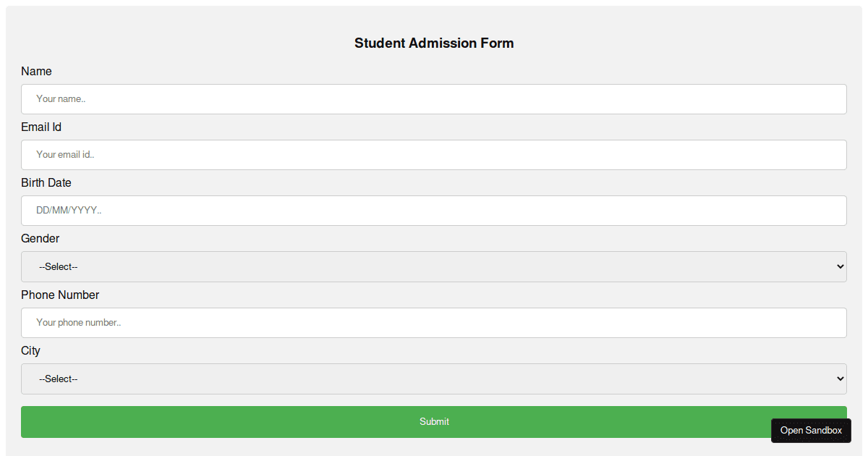This screenshot has height=456, width=868.
Task: Click the Name text input field
Action: [434, 99]
